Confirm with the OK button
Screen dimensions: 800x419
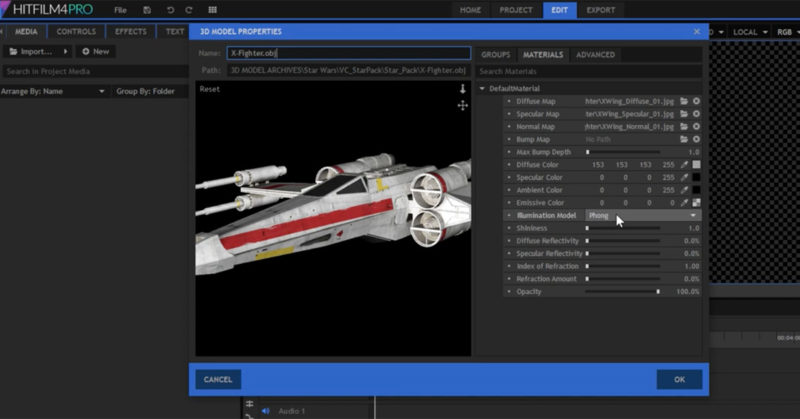(x=679, y=379)
